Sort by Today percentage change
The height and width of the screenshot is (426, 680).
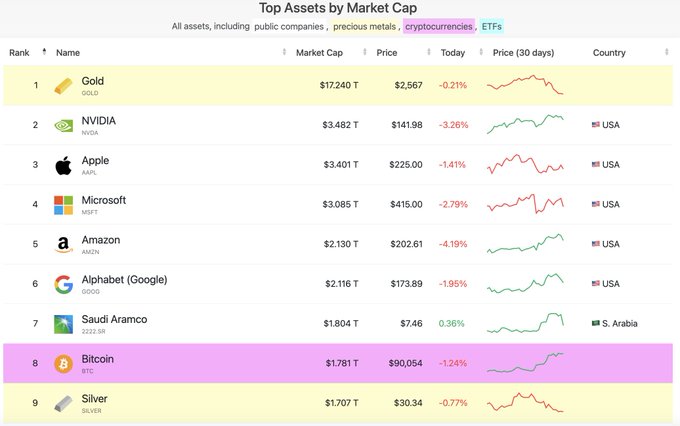coord(452,51)
